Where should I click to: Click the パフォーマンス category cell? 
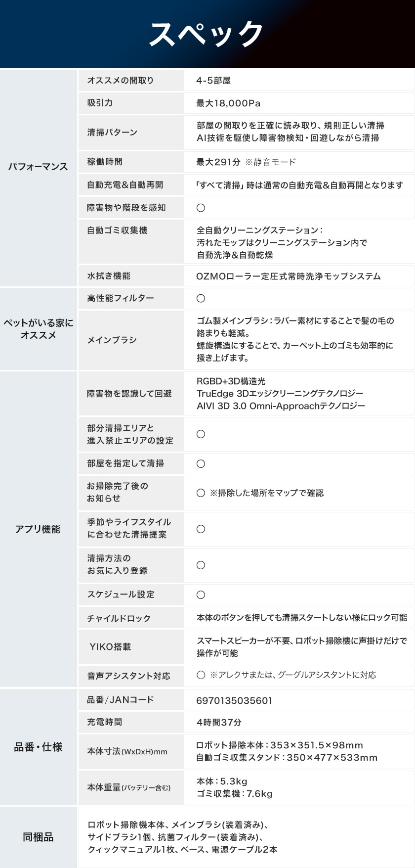coord(38,178)
